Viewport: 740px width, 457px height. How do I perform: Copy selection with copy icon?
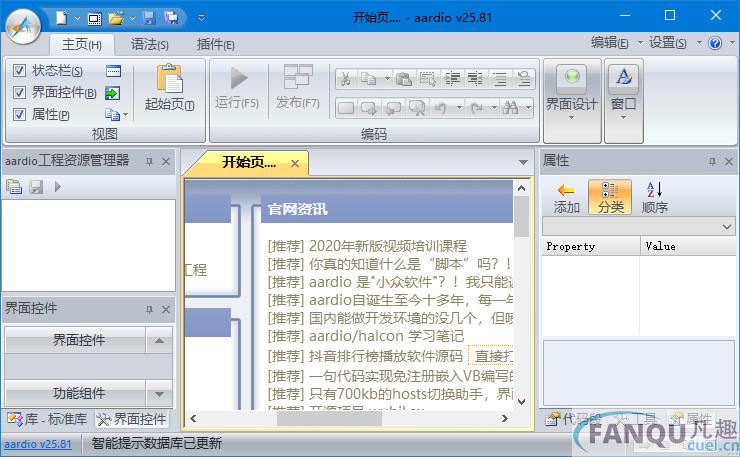(368, 79)
